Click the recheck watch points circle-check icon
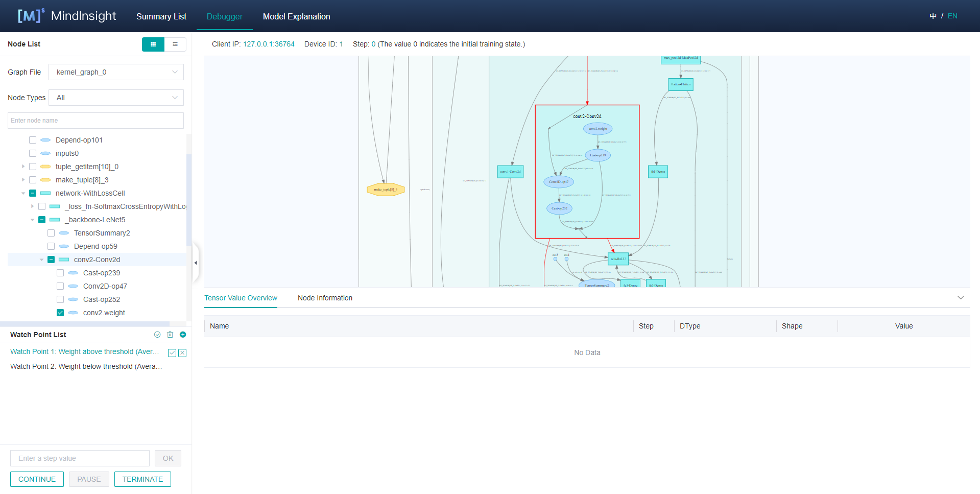Screen dimensions: 980x494 pyautogui.click(x=157, y=335)
